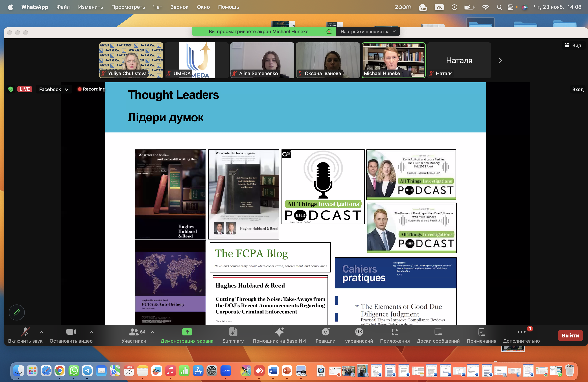Open Telegram from the Dock
The height and width of the screenshot is (382, 588).
point(87,371)
